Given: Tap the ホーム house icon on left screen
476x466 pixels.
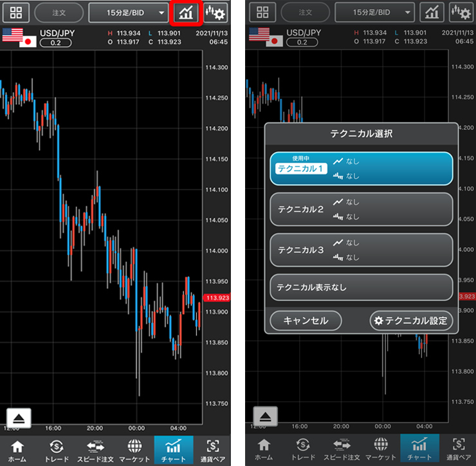Looking at the screenshot, I should point(17,449).
